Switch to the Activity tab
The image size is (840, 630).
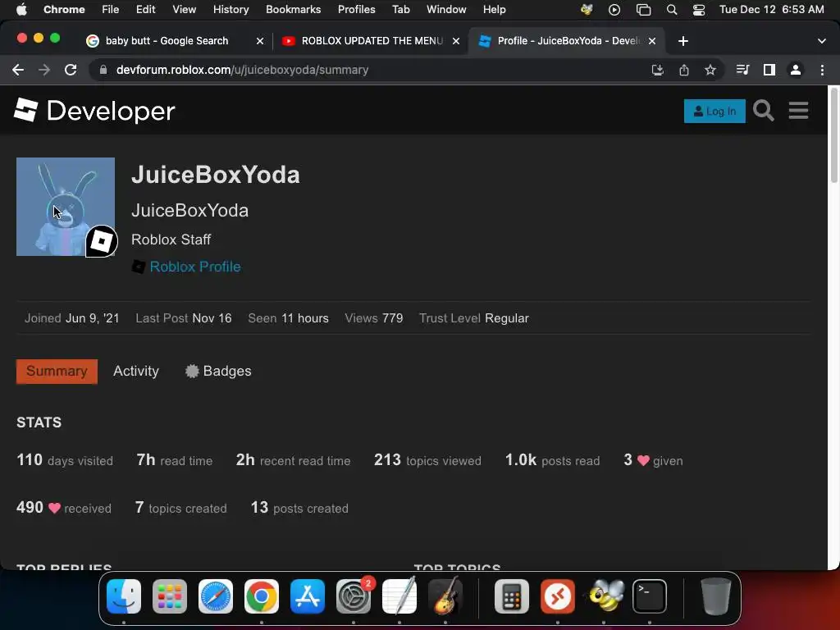coord(136,372)
